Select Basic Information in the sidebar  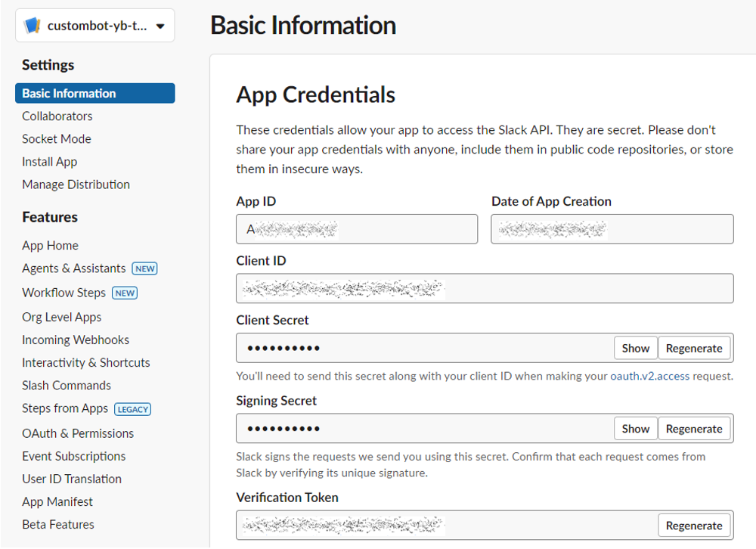pyautogui.click(x=69, y=93)
